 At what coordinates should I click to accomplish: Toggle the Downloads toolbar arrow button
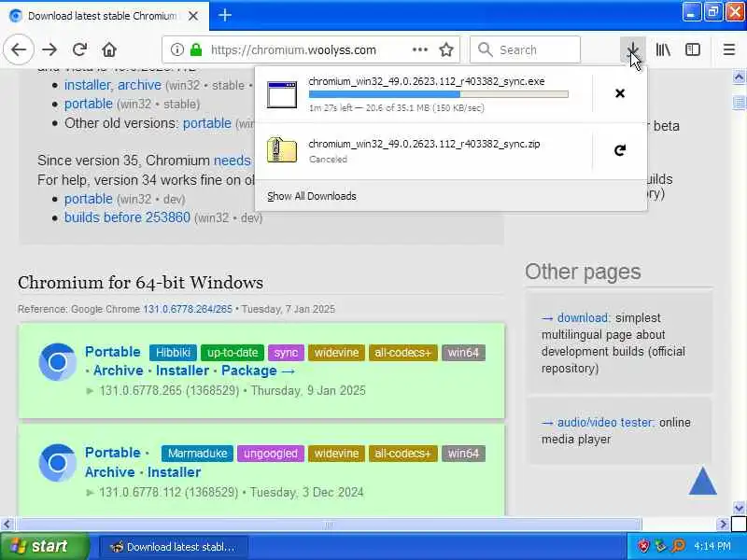(633, 49)
